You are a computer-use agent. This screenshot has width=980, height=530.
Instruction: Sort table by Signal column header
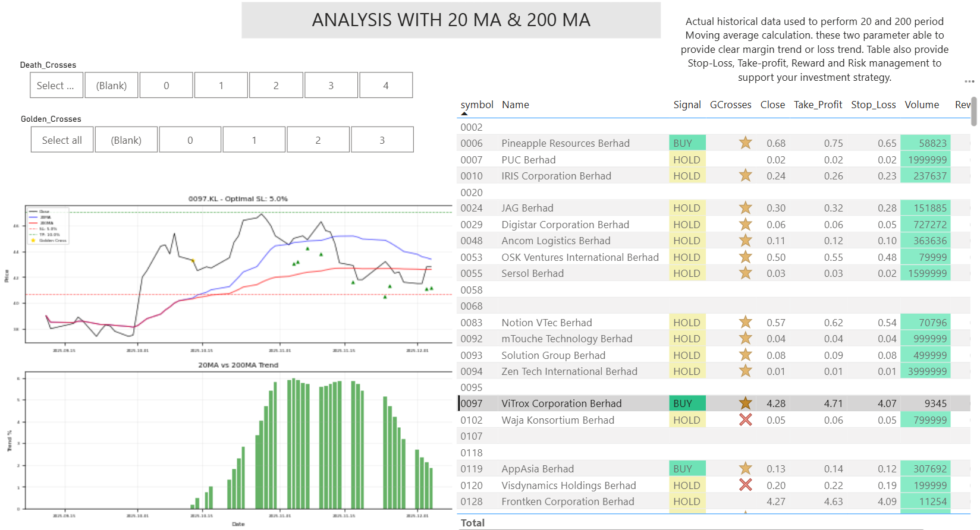[687, 105]
